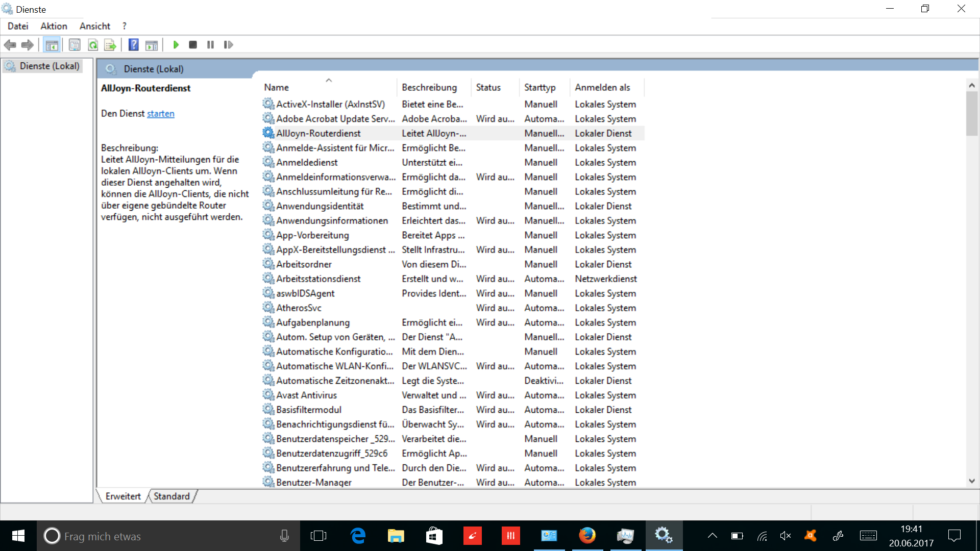The image size is (980, 551).
Task: Toggle the console tree pane toolbar button
Action: tap(52, 45)
